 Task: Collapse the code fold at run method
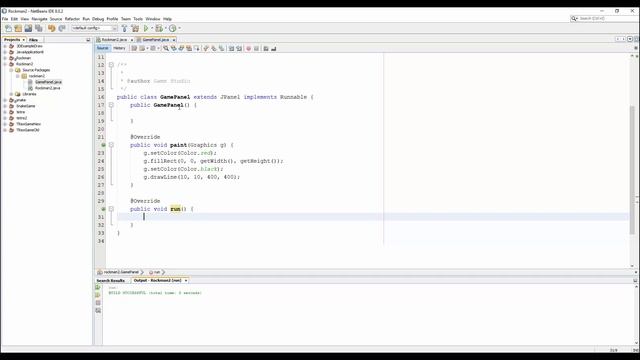[x=111, y=209]
